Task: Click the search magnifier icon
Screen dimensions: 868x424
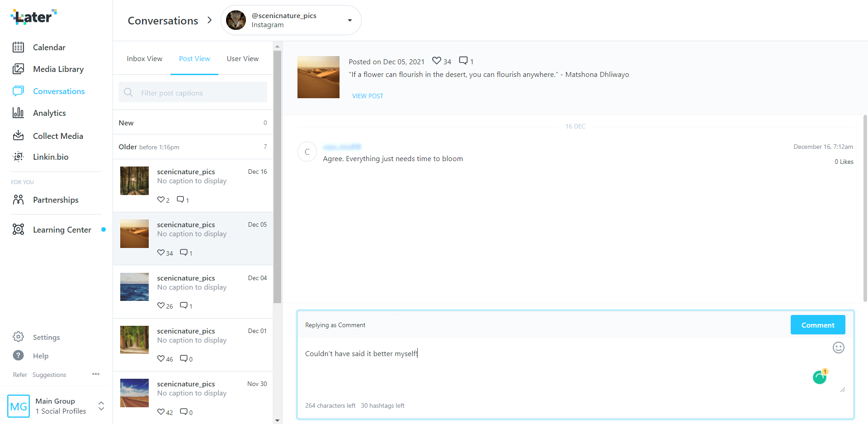Action: 128,92
